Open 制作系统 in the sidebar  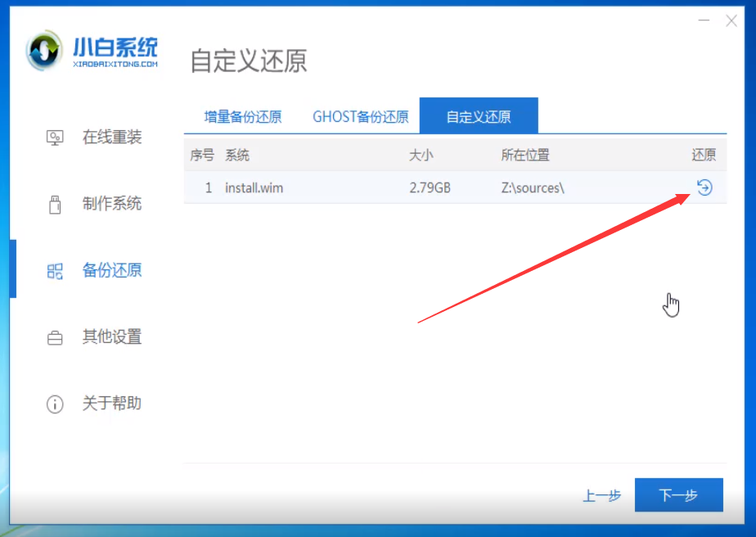112,204
